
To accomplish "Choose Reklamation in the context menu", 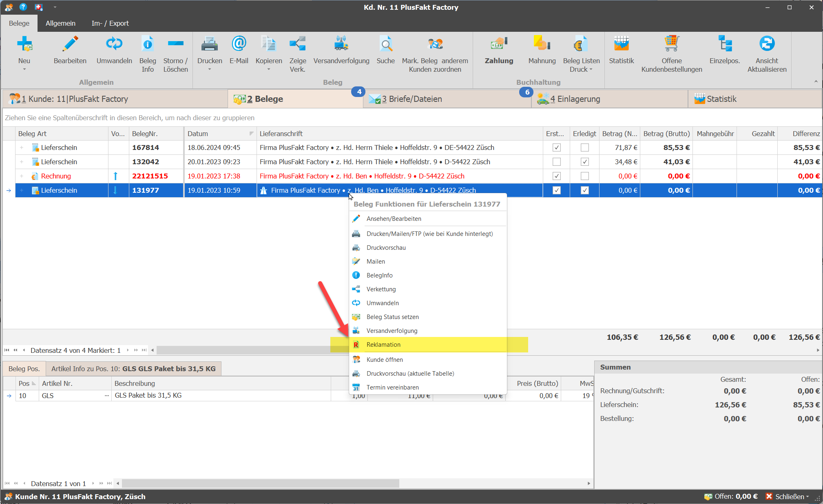I will (428, 345).
